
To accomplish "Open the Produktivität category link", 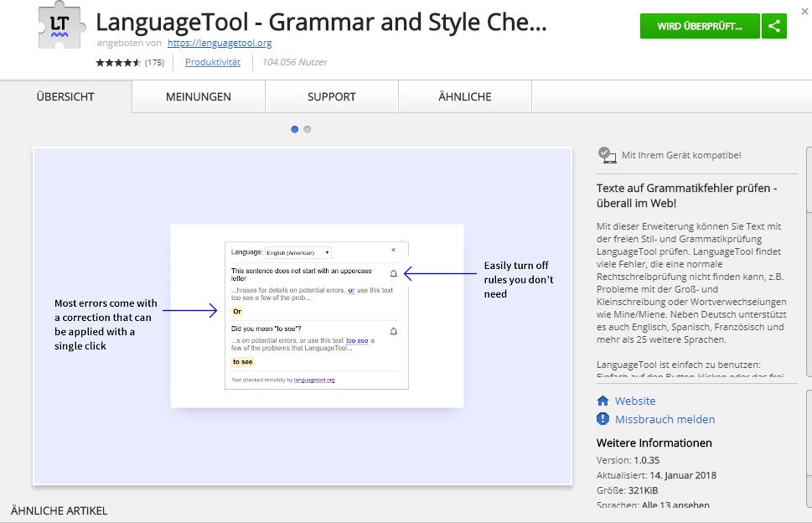I will click(213, 62).
